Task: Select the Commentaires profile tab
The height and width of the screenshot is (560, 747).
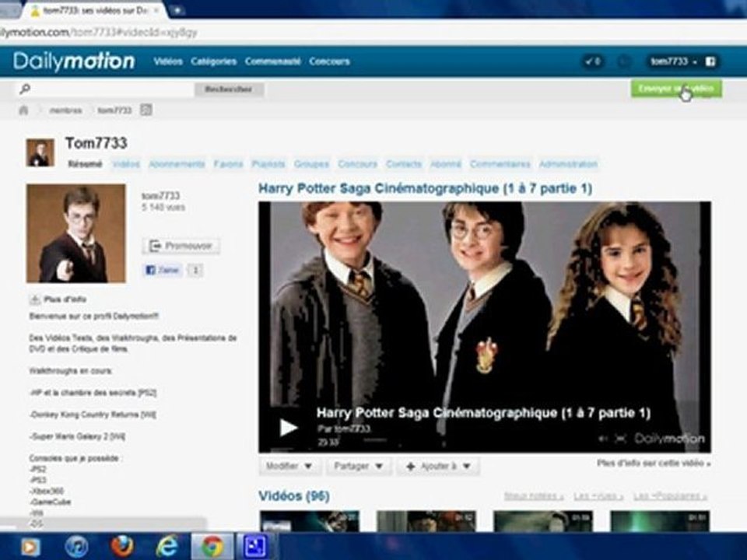Action: pyautogui.click(x=500, y=164)
